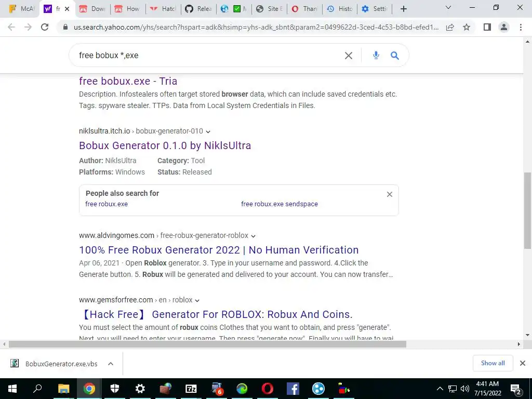
Task: Expand options for the www.gemsforfree.com result
Action: [197, 301]
